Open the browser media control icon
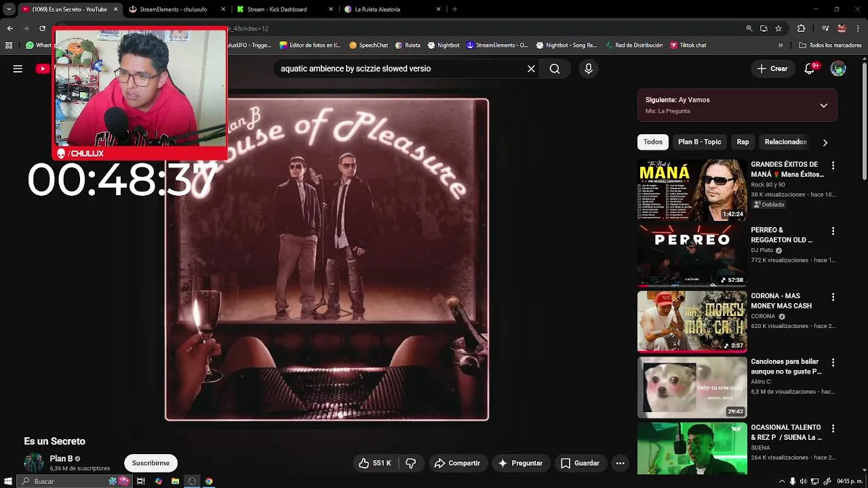868x488 pixels. pos(825,28)
